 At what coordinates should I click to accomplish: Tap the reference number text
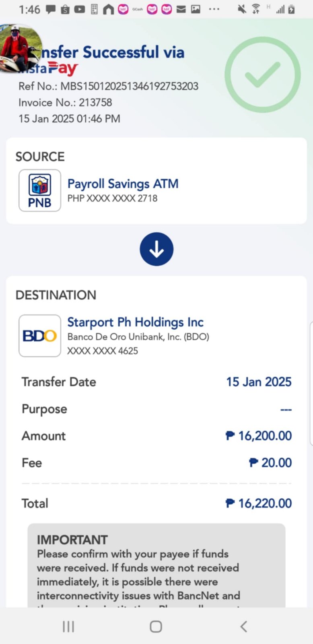coord(109,86)
